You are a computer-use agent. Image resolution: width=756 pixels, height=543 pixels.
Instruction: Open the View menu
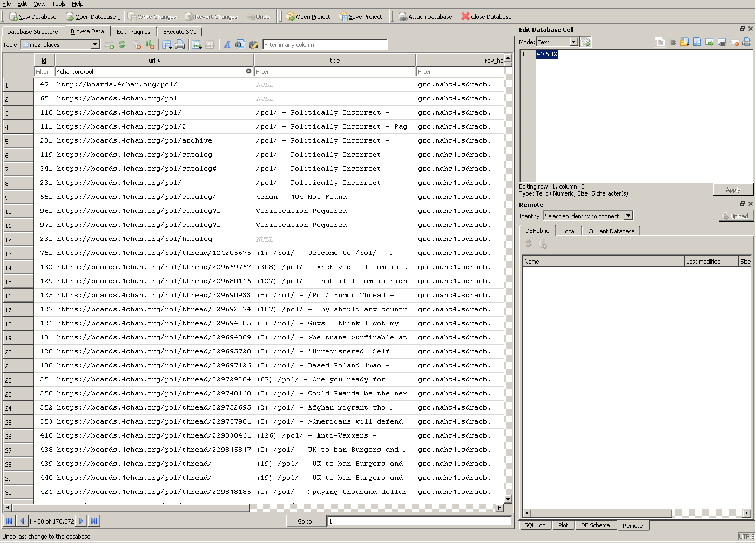(x=40, y=4)
